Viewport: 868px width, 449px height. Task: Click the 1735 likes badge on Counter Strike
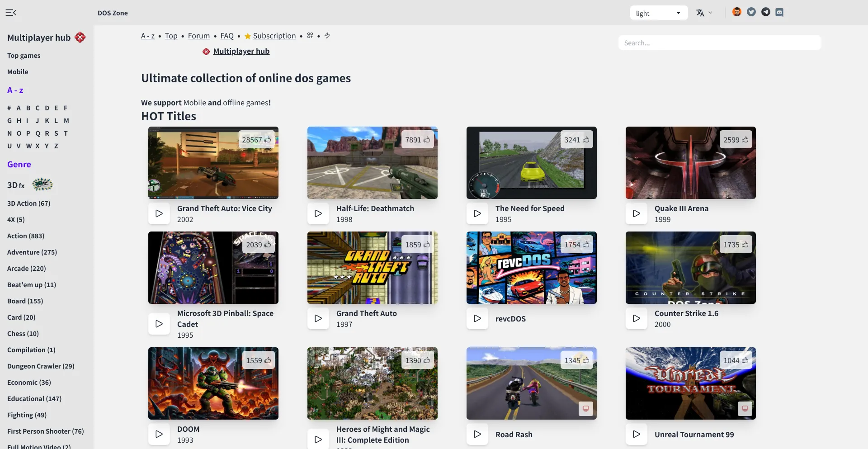coord(736,245)
